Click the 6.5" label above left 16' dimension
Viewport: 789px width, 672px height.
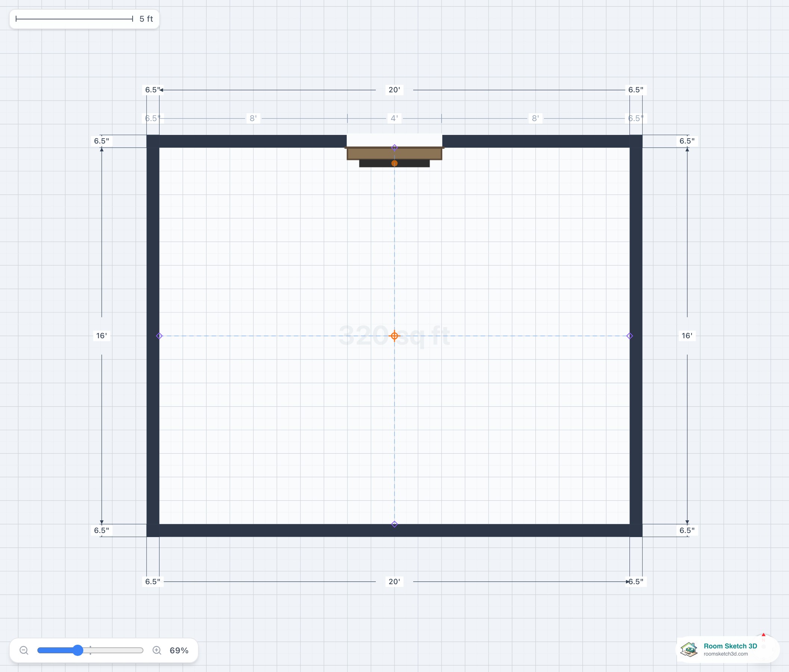[x=102, y=141]
